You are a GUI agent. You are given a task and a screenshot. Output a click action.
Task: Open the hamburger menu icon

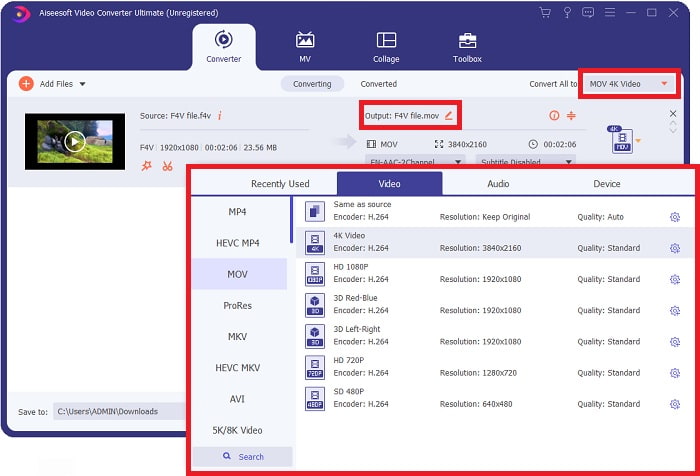pyautogui.click(x=609, y=13)
